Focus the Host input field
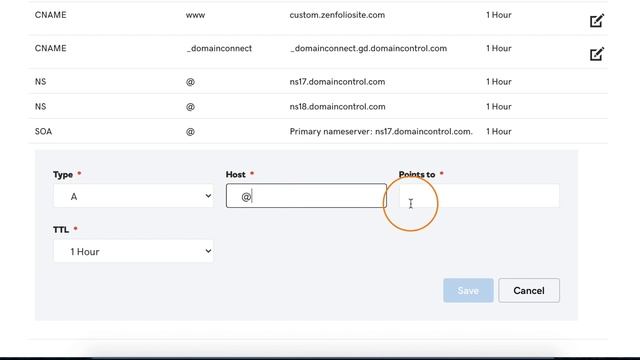Image resolution: width=640 pixels, height=360 pixels. pos(306,196)
